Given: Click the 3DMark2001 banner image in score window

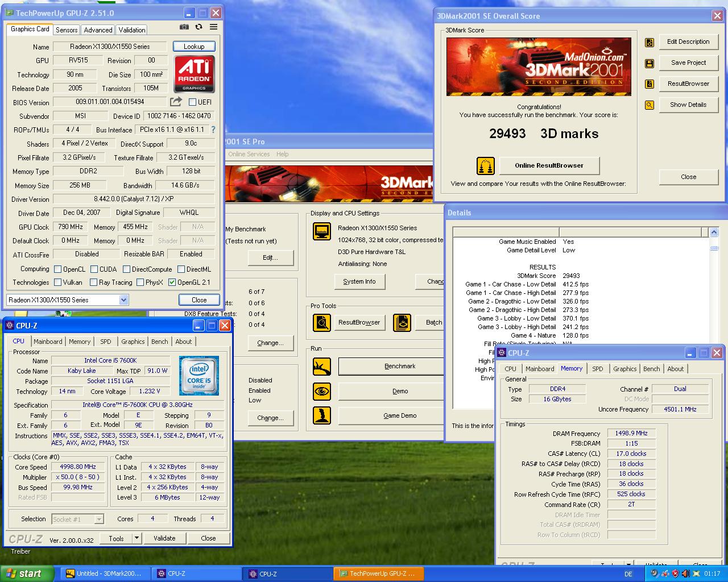Looking at the screenshot, I should (x=539, y=66).
